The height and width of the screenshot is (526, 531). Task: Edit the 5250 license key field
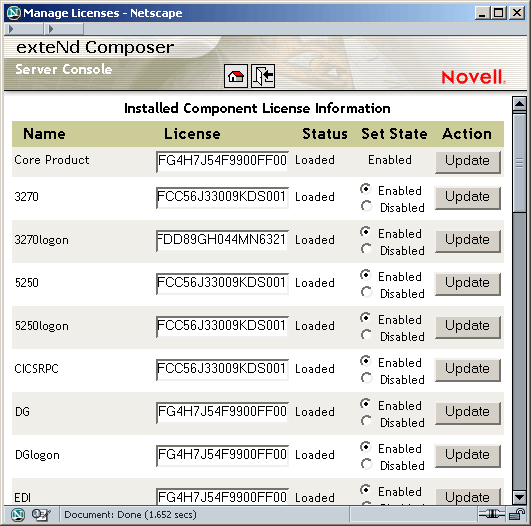[x=222, y=284]
